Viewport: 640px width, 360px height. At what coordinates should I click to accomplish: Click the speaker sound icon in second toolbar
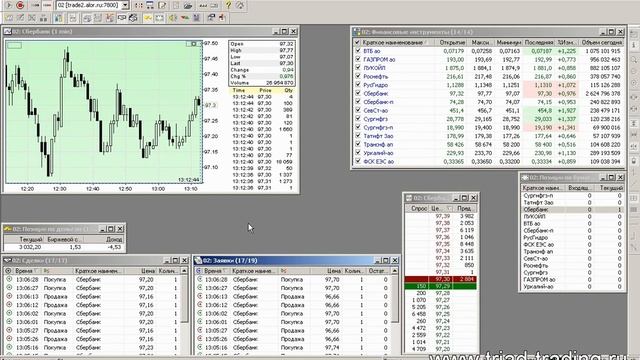(173, 18)
